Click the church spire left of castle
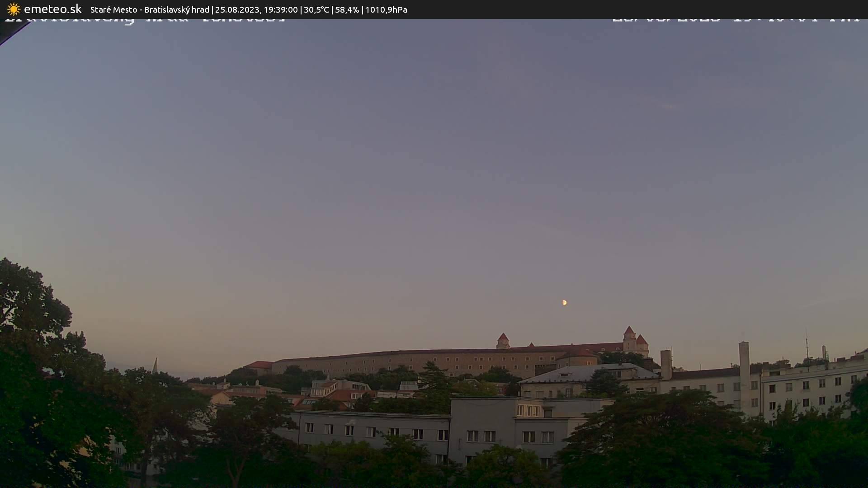This screenshot has width=868, height=488. tap(155, 365)
